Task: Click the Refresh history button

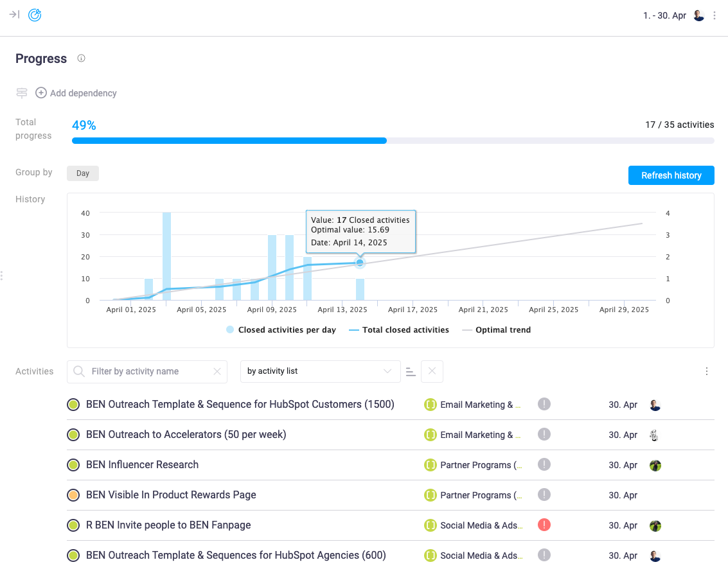Action: coord(671,175)
